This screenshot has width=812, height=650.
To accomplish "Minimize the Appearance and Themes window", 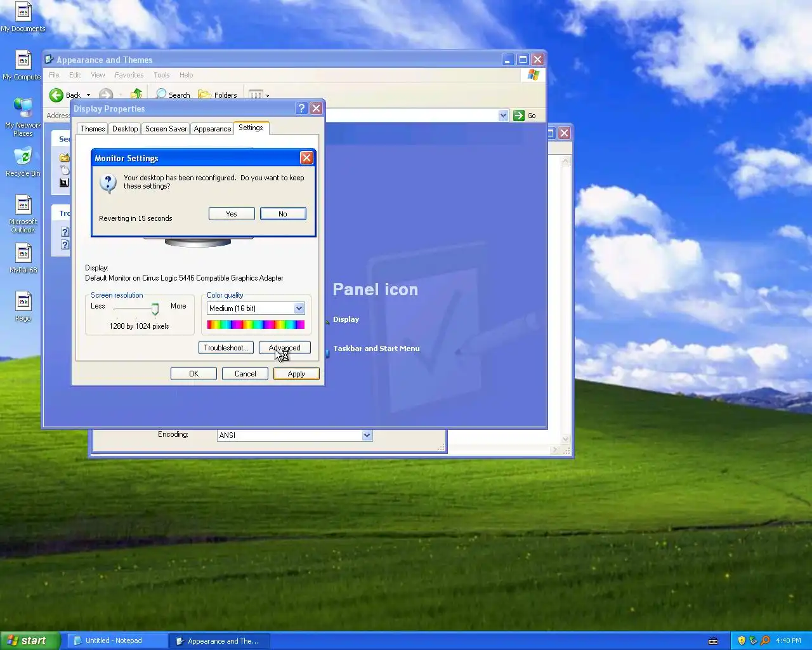I will (x=507, y=60).
